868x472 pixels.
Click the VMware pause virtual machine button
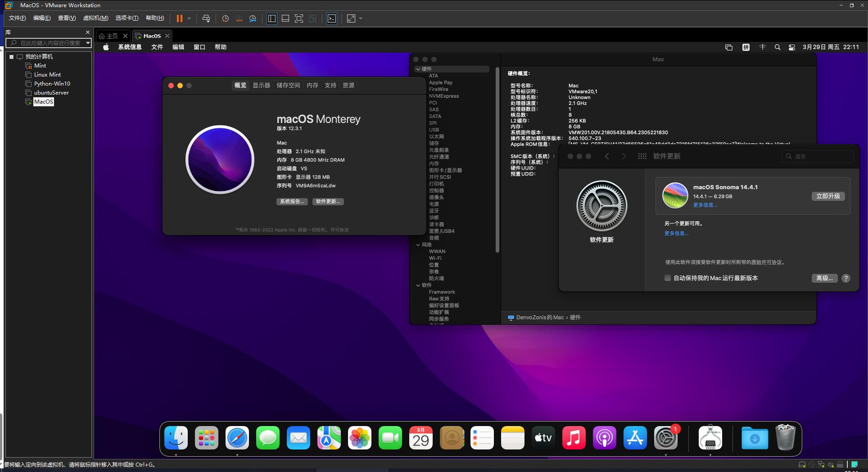[x=179, y=18]
